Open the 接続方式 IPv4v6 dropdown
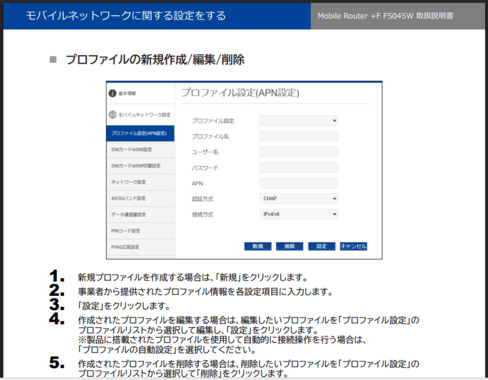 [299, 214]
